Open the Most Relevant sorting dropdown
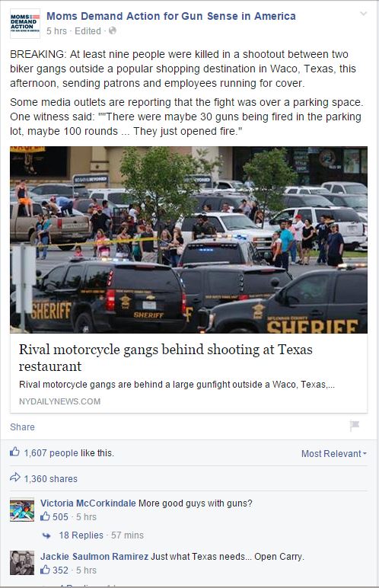Viewport: 379px width, 588px height. 334,454
